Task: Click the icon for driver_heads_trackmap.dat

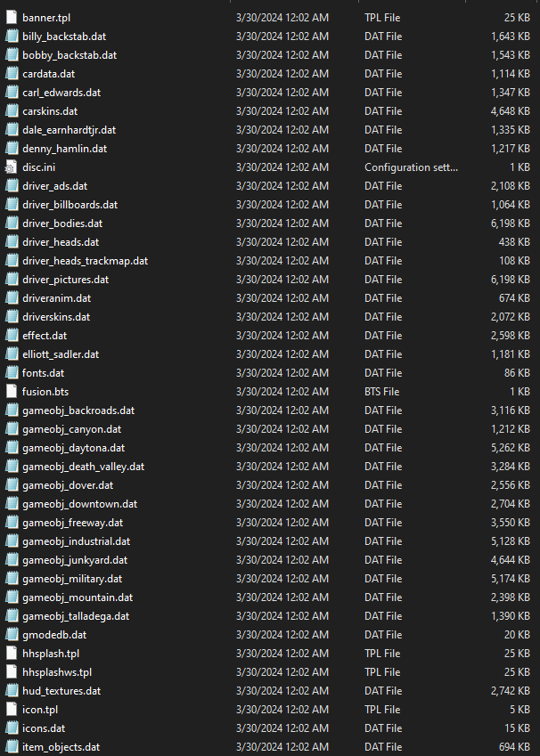Action: coord(12,261)
